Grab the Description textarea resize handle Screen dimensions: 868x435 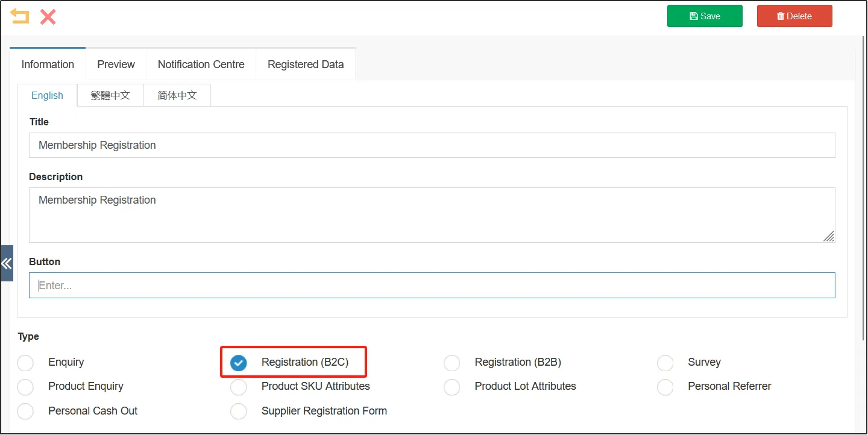click(x=829, y=237)
